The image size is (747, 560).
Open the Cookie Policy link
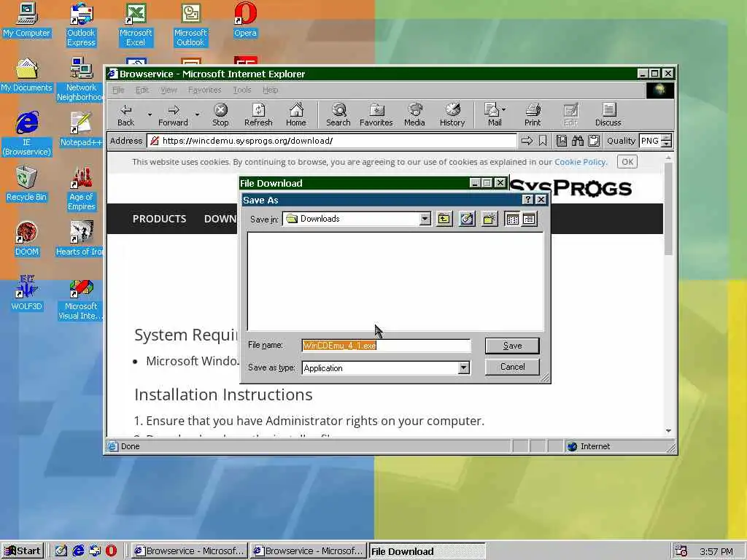(580, 162)
